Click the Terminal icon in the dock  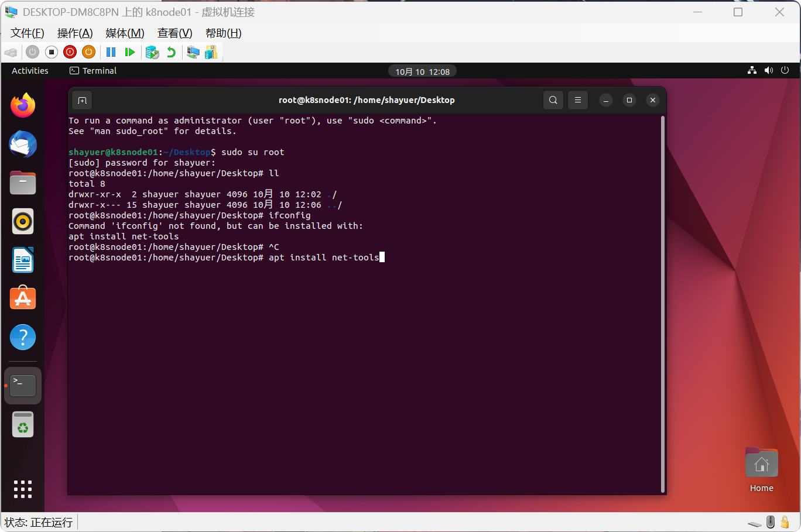tap(23, 386)
